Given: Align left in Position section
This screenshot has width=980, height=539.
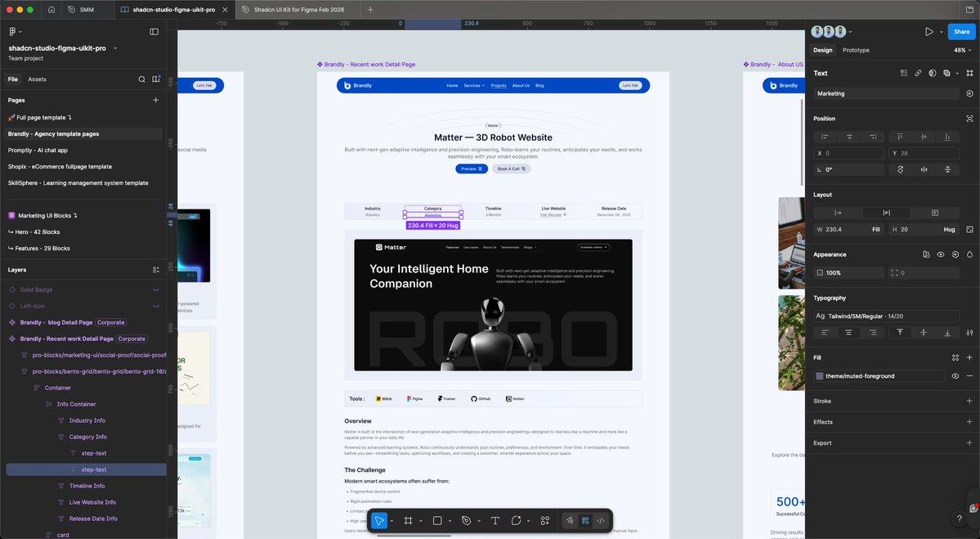Looking at the screenshot, I should click(825, 137).
